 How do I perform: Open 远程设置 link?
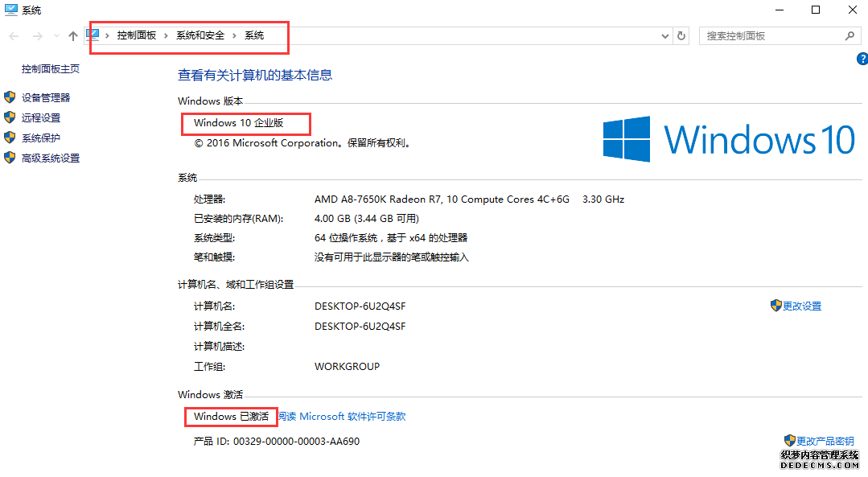(x=41, y=118)
